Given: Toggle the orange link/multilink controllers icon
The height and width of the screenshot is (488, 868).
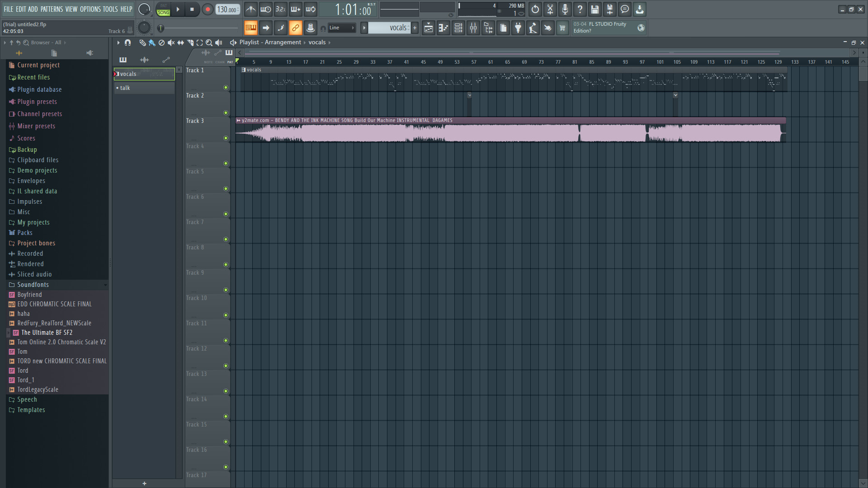Looking at the screenshot, I should 295,28.
